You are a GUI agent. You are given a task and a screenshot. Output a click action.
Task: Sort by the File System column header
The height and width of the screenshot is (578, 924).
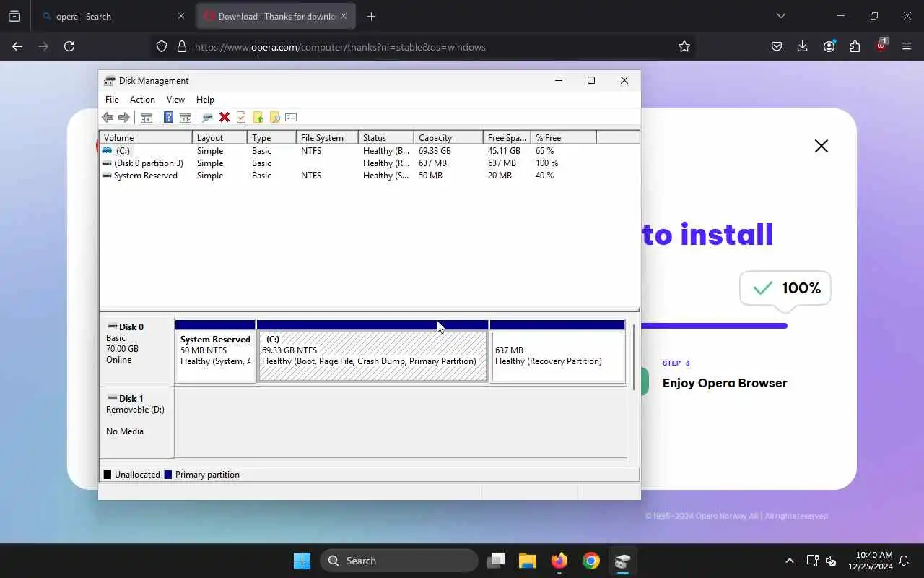coord(327,137)
